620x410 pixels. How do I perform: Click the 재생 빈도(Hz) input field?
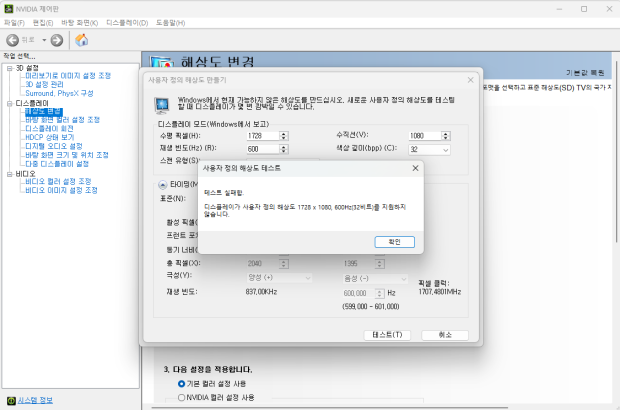pyautogui.click(x=263, y=149)
